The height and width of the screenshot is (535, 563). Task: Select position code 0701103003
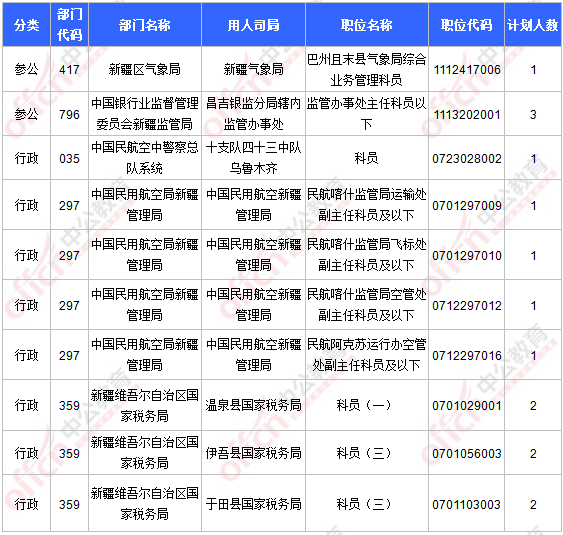(x=467, y=505)
